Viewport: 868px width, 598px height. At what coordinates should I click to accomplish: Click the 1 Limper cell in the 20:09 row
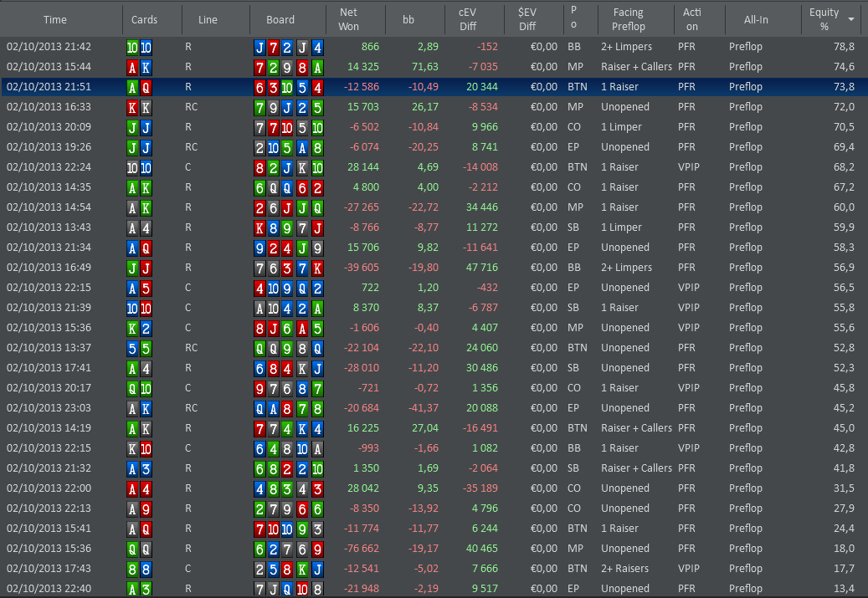pos(622,126)
